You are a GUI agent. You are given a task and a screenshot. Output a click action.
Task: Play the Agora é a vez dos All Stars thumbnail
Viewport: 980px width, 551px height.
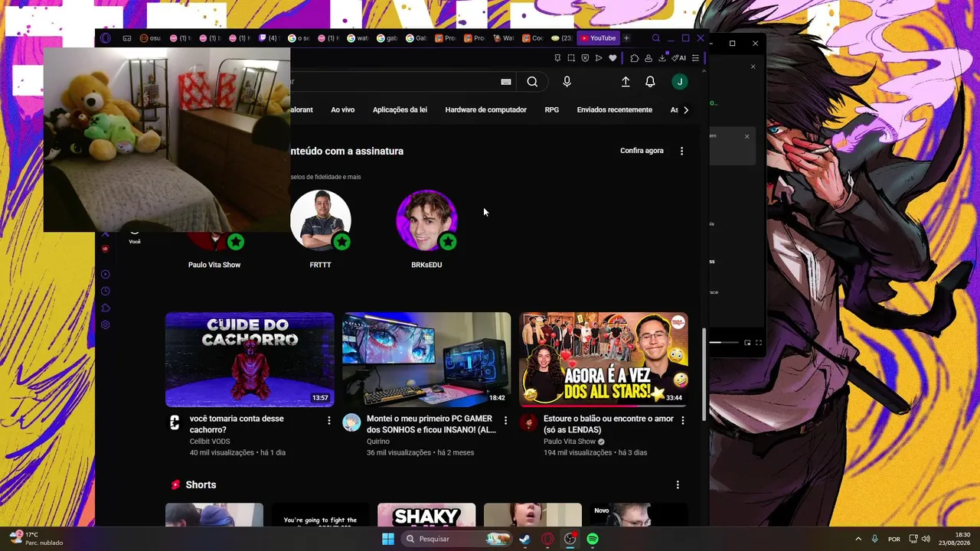coord(603,360)
